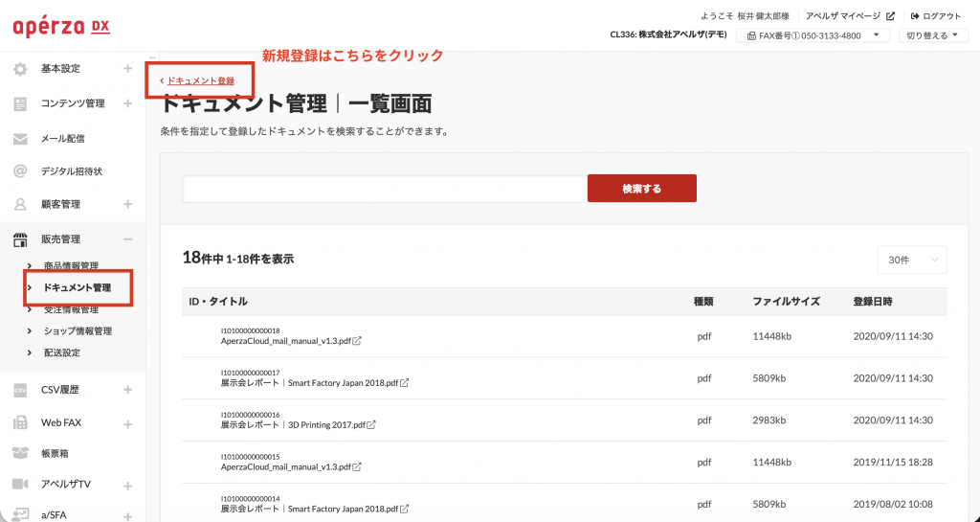Collapse the 販売管理 section with minus
This screenshot has width=980, height=522.
pos(127,239)
